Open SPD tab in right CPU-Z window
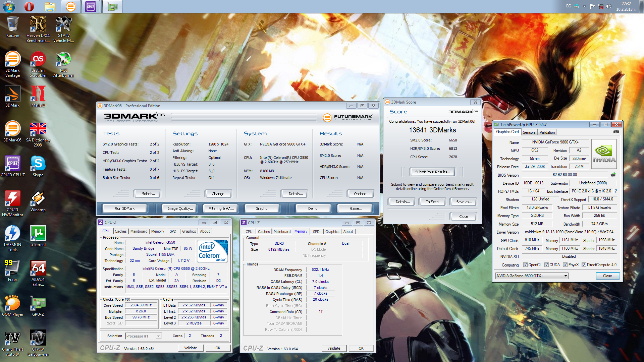This screenshot has width=644, height=362. click(x=316, y=232)
